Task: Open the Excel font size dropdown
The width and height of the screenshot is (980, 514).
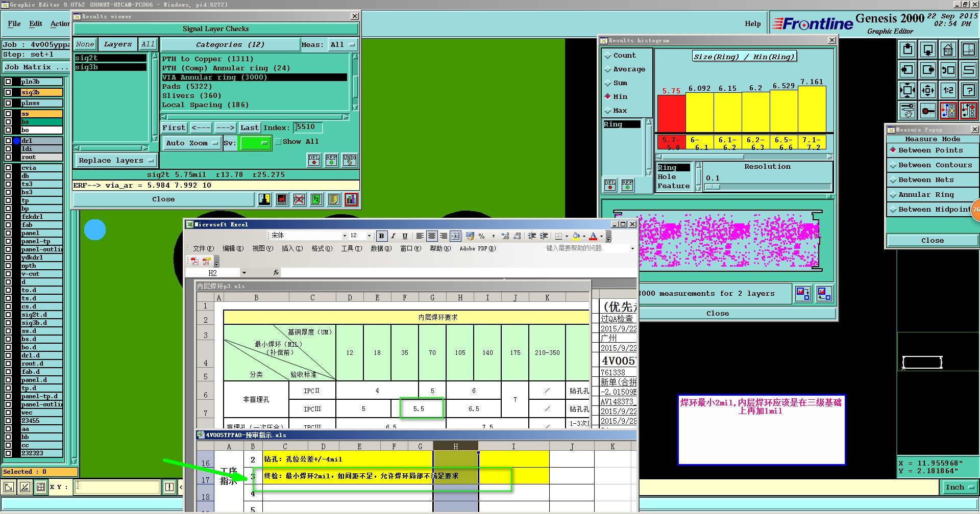Action: [369, 236]
